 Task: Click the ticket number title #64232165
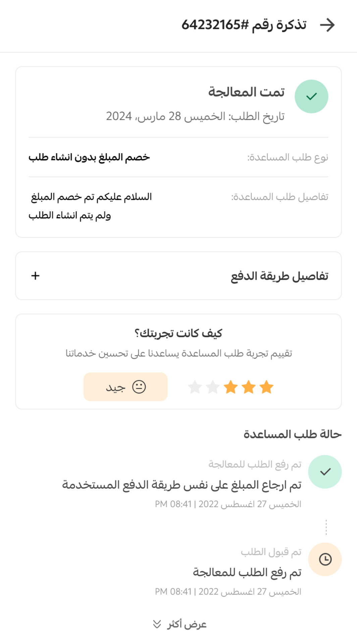244,25
